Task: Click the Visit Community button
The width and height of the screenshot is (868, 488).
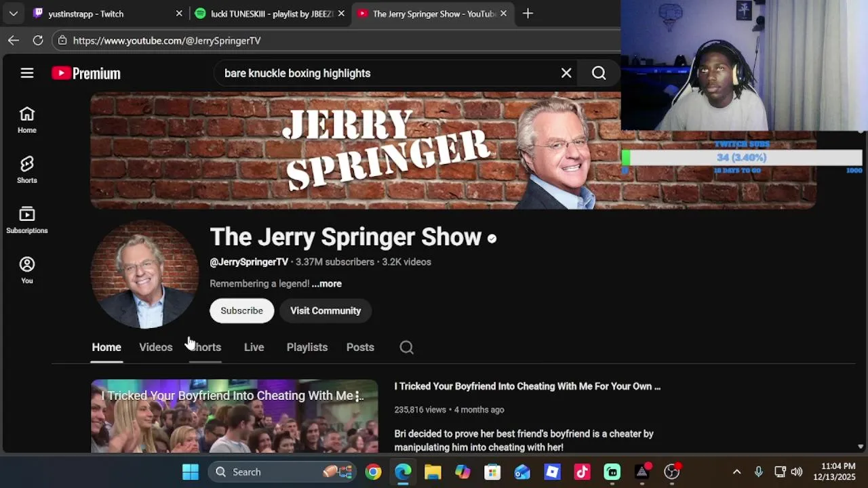Action: pos(325,310)
